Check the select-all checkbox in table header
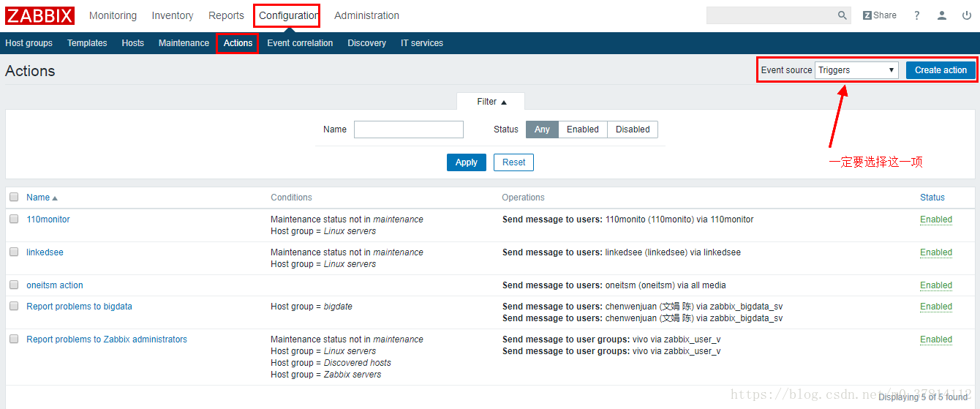The height and width of the screenshot is (409, 980). tap(14, 197)
